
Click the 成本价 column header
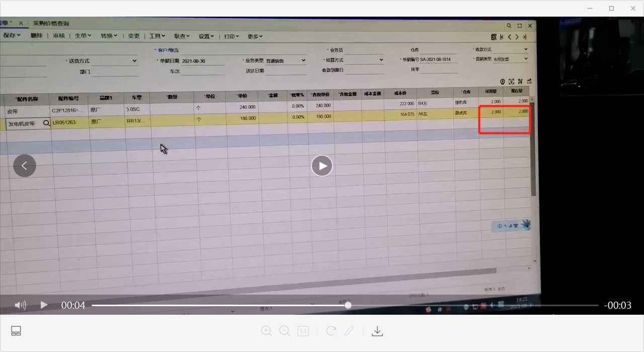(x=400, y=93)
